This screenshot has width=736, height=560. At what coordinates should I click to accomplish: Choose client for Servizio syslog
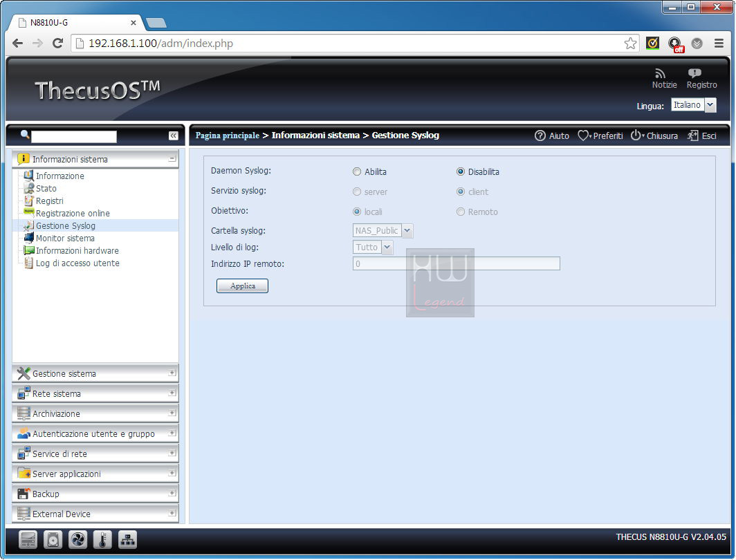coord(461,192)
